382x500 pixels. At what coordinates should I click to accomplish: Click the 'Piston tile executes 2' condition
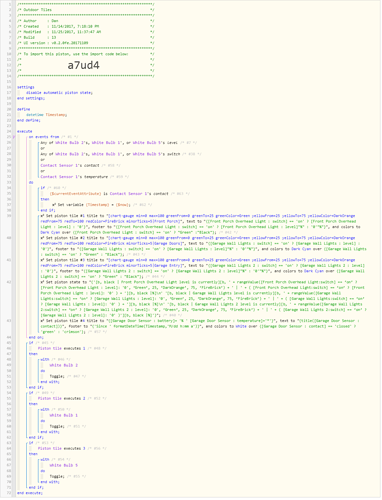[x=61, y=398]
